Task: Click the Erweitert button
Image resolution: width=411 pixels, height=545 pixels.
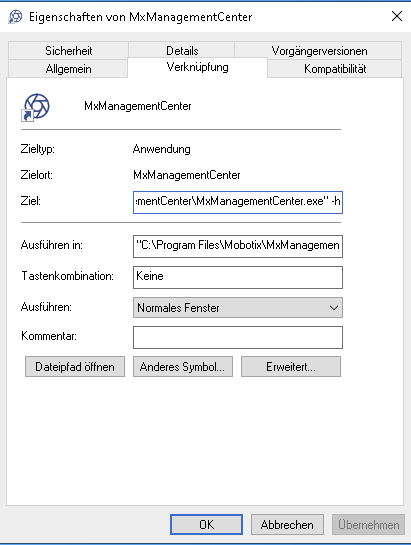Action: [291, 366]
